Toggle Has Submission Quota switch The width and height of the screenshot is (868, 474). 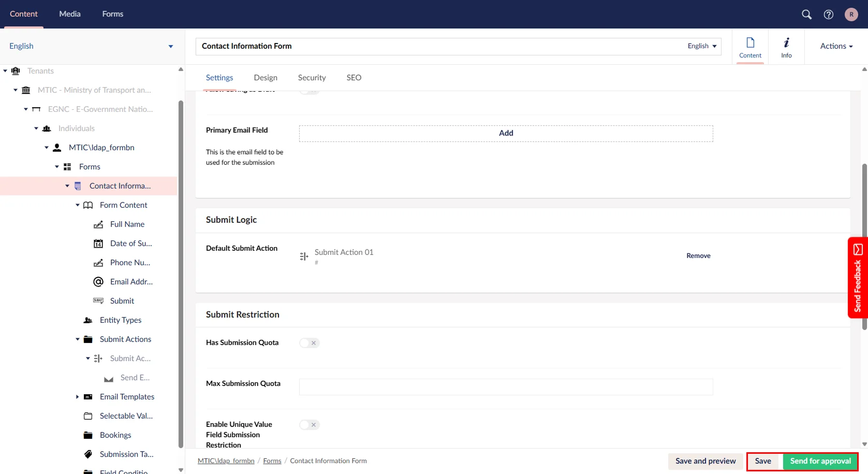coord(310,343)
